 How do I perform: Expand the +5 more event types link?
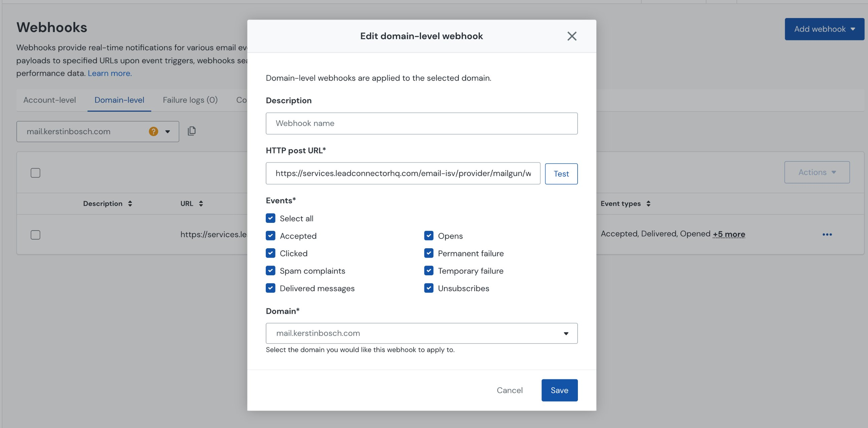pos(729,234)
